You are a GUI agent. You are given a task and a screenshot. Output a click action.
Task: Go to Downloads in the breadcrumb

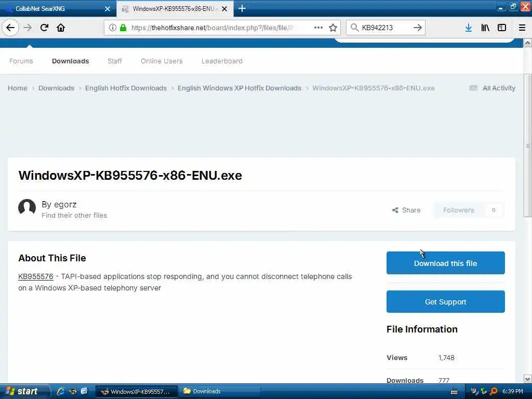pyautogui.click(x=56, y=88)
